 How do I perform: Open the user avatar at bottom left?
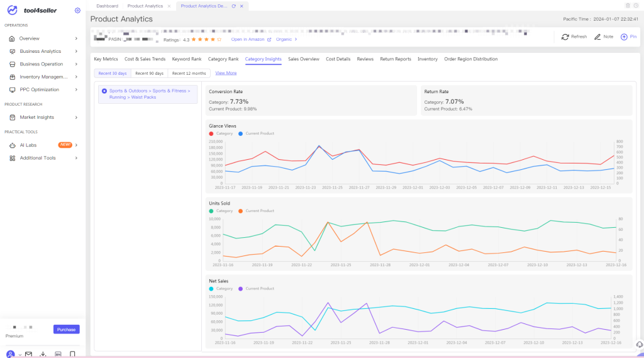11,354
